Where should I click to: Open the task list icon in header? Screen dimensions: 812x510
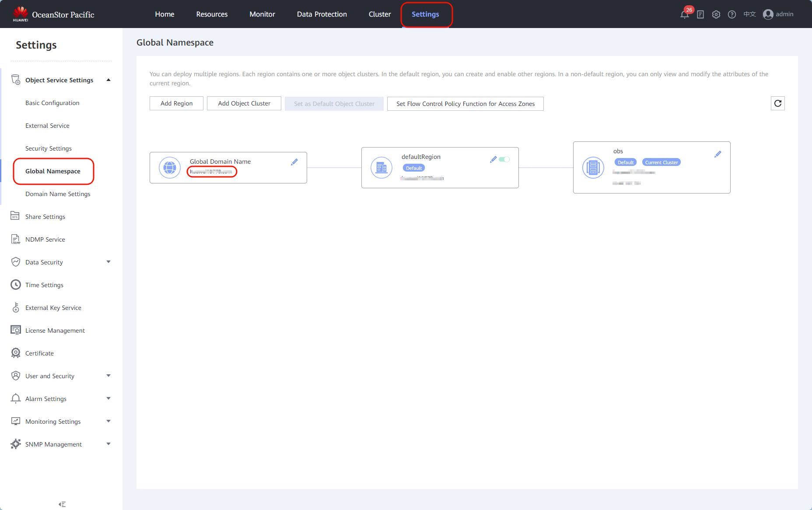click(700, 14)
